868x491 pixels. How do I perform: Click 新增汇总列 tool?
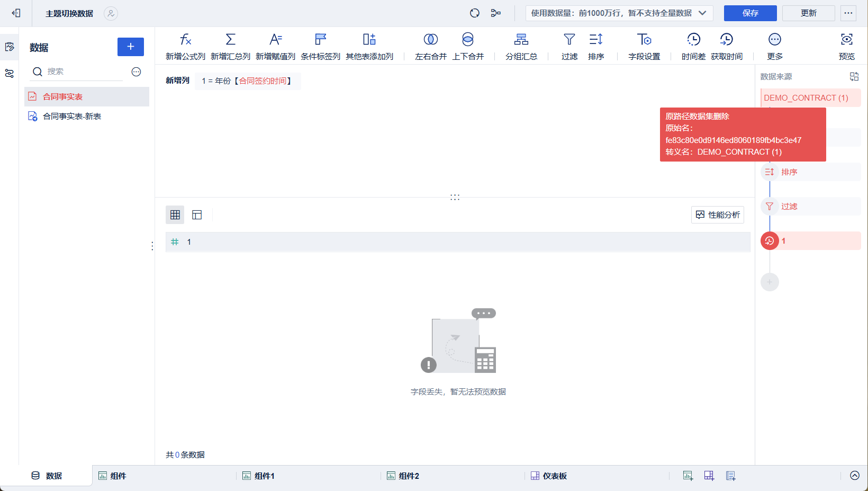point(230,47)
